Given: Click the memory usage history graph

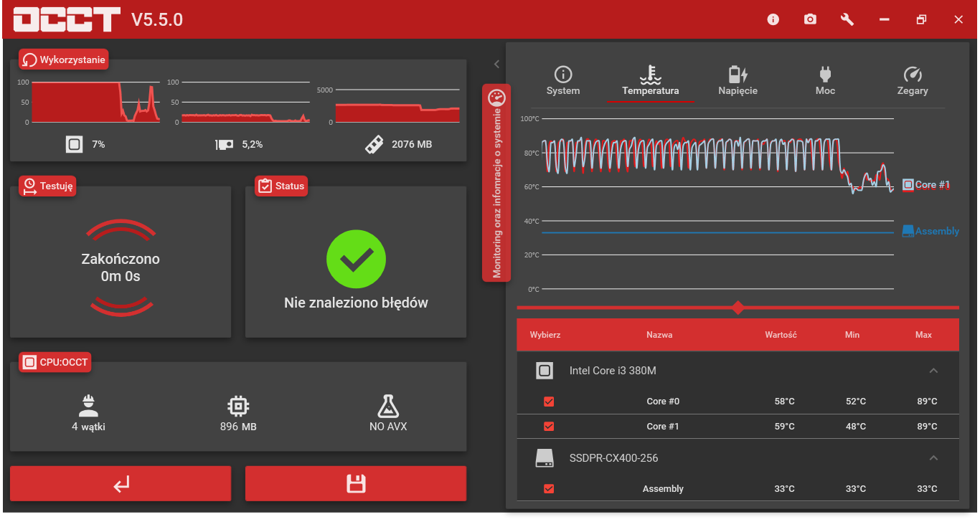Looking at the screenshot, I should pyautogui.click(x=397, y=106).
